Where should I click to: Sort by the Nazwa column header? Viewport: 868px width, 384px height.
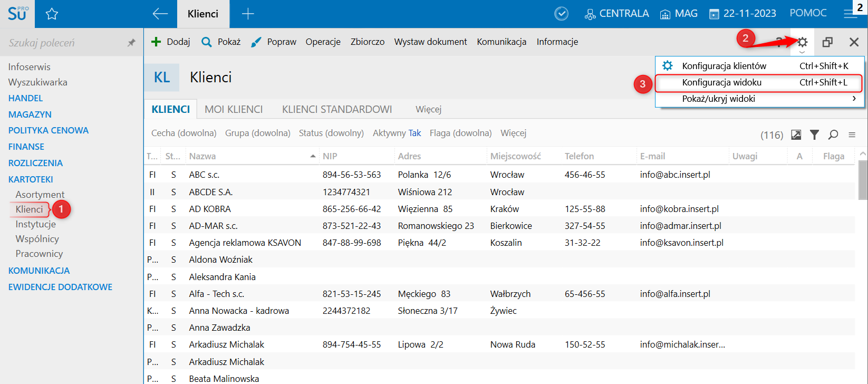[x=202, y=156]
